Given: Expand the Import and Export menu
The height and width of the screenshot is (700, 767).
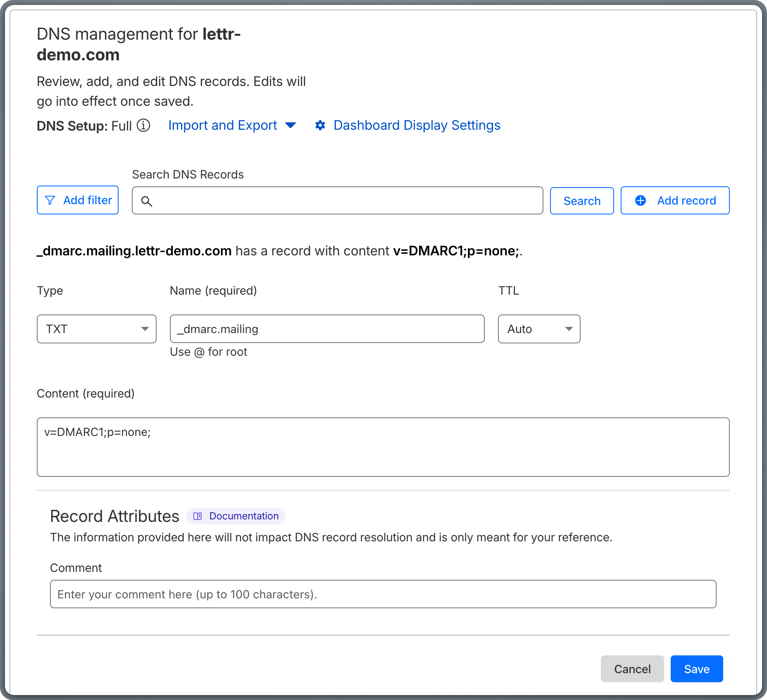Looking at the screenshot, I should pos(223,126).
